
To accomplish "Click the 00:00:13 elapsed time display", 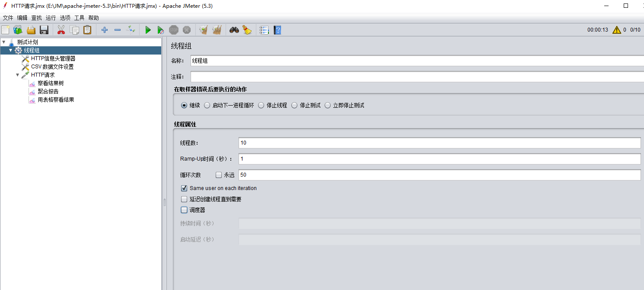I will click(597, 30).
